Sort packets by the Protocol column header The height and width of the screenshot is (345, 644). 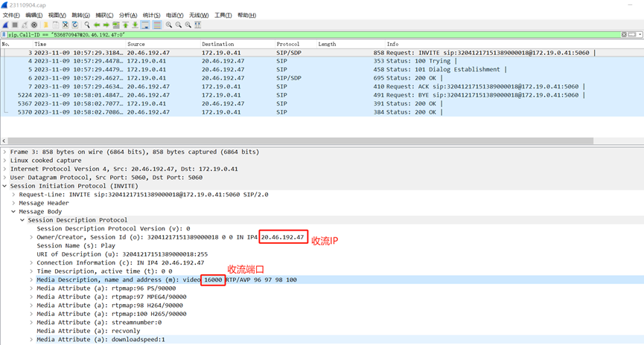click(x=296, y=44)
